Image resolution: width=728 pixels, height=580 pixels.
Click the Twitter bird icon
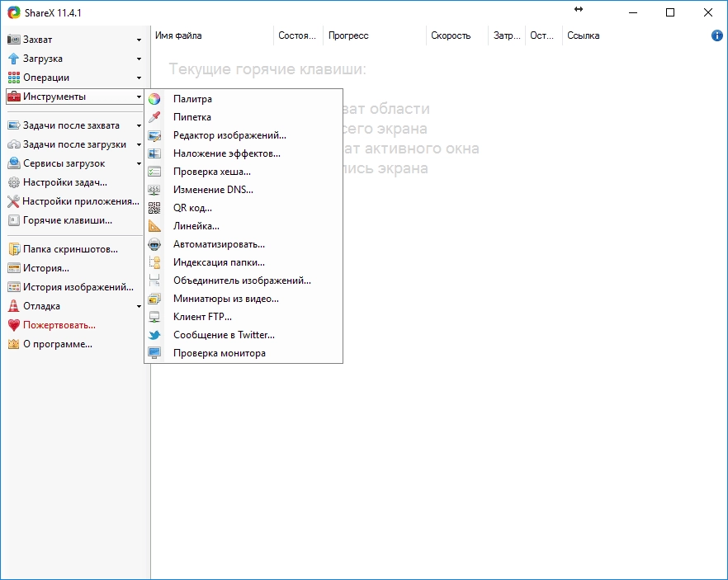154,335
